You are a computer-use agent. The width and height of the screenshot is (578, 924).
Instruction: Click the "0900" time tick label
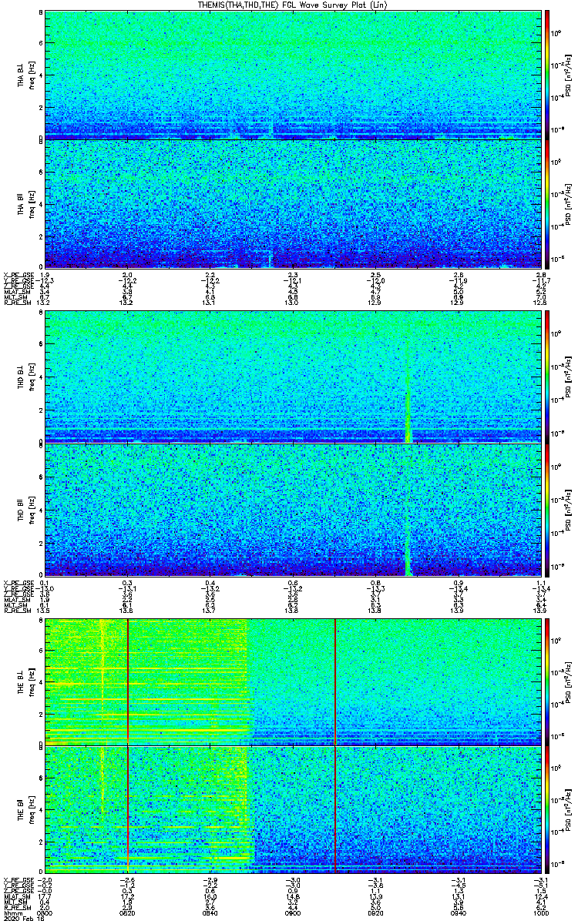coord(293,913)
